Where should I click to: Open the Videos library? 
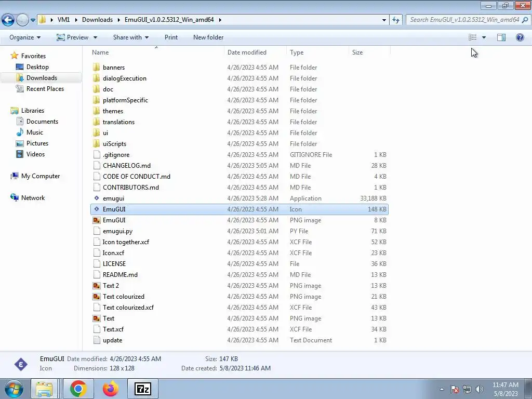[35, 154]
